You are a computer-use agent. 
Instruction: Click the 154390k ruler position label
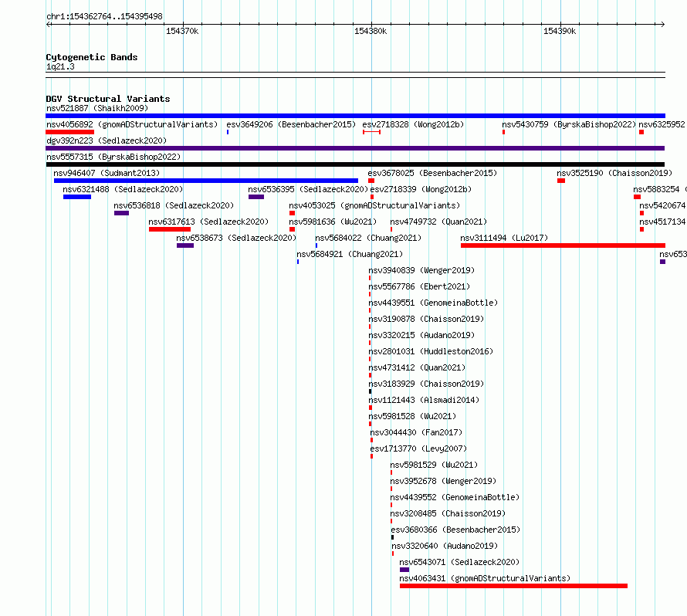click(560, 31)
